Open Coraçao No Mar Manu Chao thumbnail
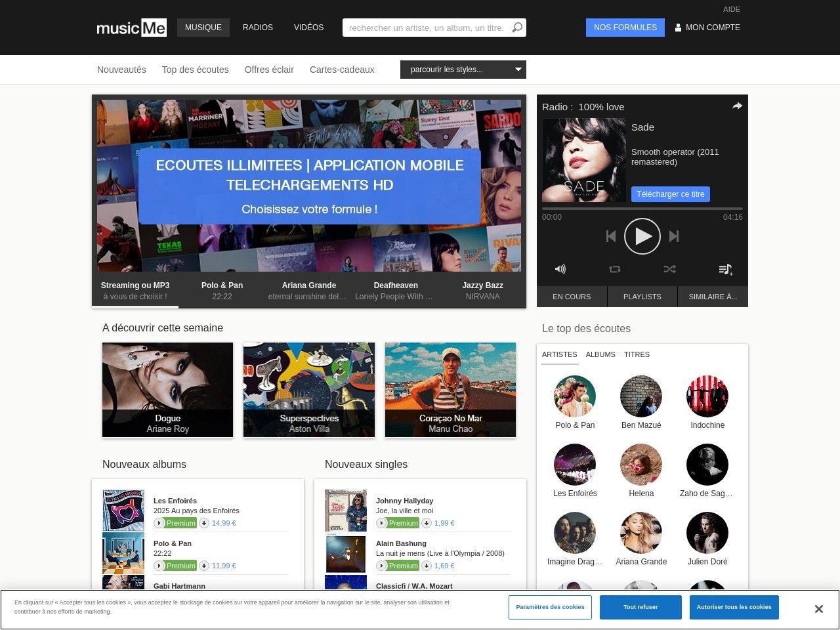Screen dimensions: 840x630 (450, 390)
